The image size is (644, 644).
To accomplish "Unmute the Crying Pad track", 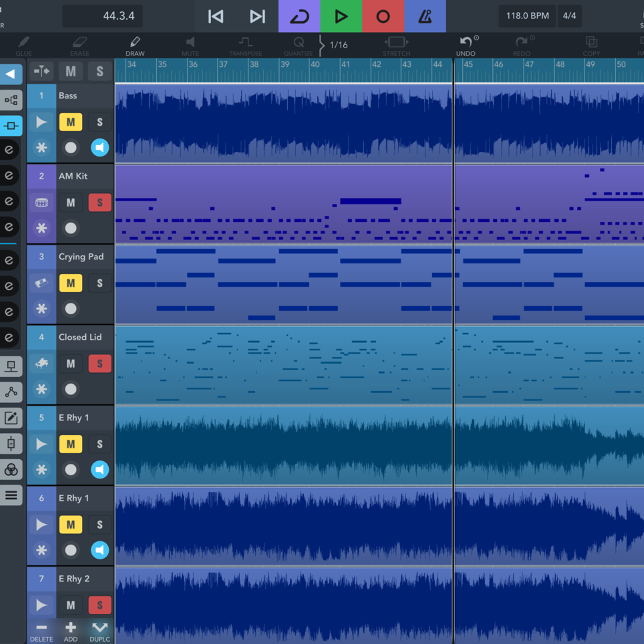I will pos(71,283).
